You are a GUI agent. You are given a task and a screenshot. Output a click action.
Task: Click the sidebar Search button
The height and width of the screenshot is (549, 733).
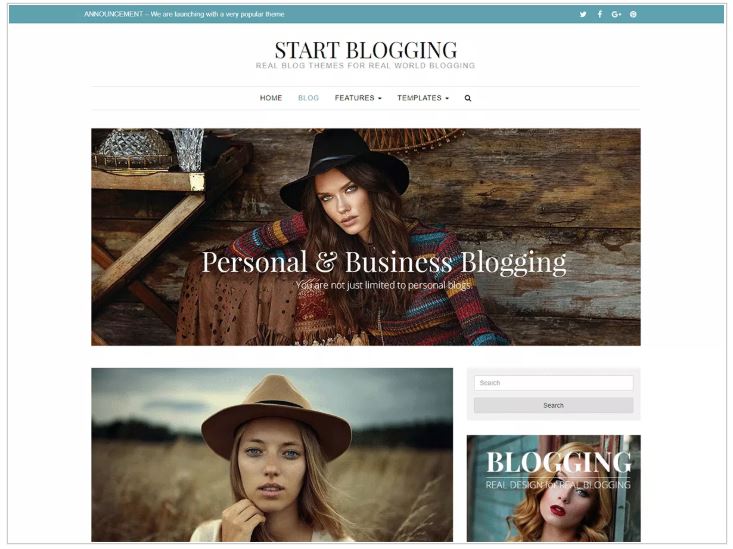[x=553, y=405]
